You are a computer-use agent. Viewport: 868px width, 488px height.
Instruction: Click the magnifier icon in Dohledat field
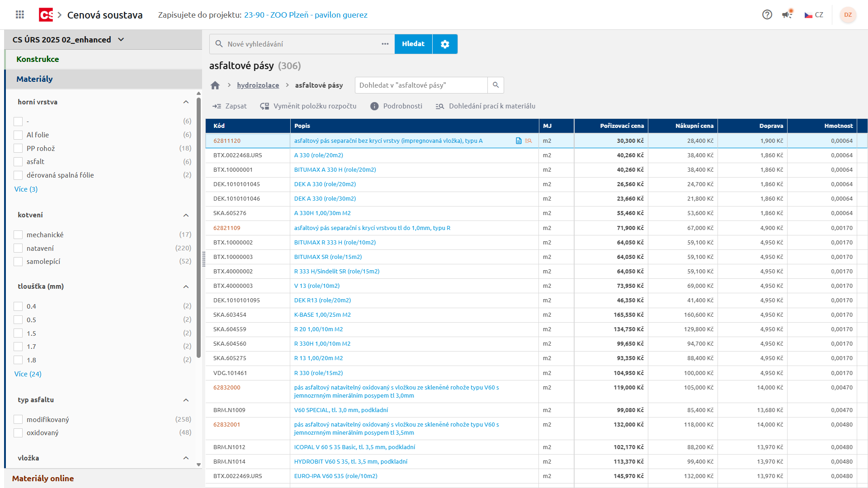(x=495, y=85)
